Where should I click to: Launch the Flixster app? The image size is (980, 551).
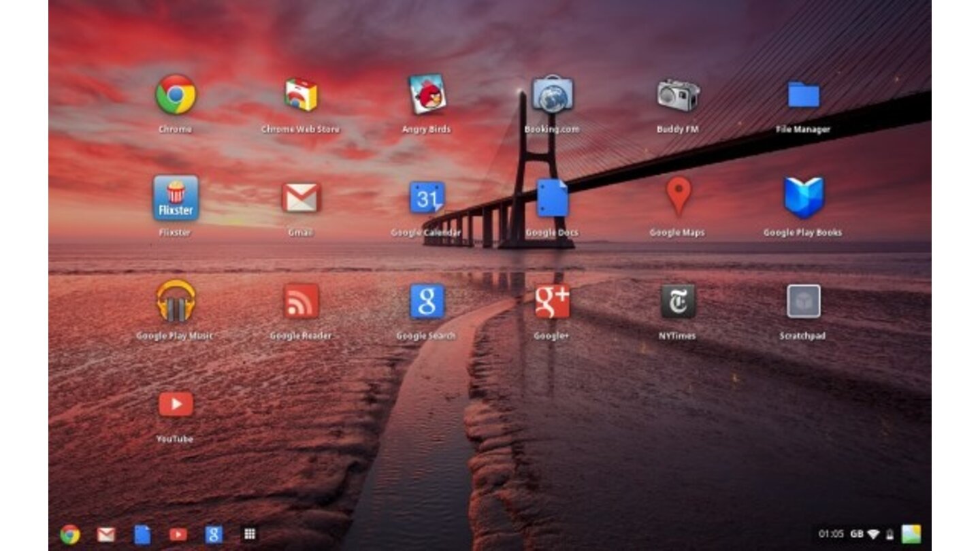tap(176, 198)
